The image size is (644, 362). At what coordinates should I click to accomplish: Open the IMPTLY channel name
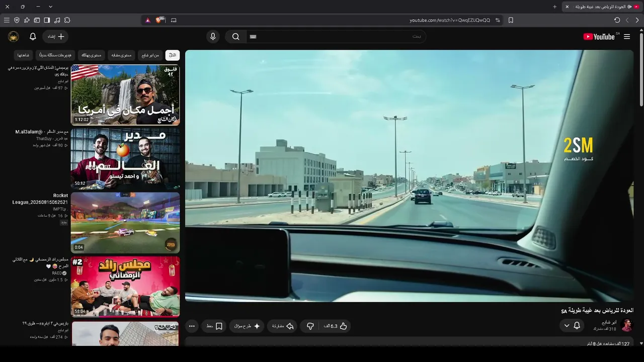(x=60, y=209)
